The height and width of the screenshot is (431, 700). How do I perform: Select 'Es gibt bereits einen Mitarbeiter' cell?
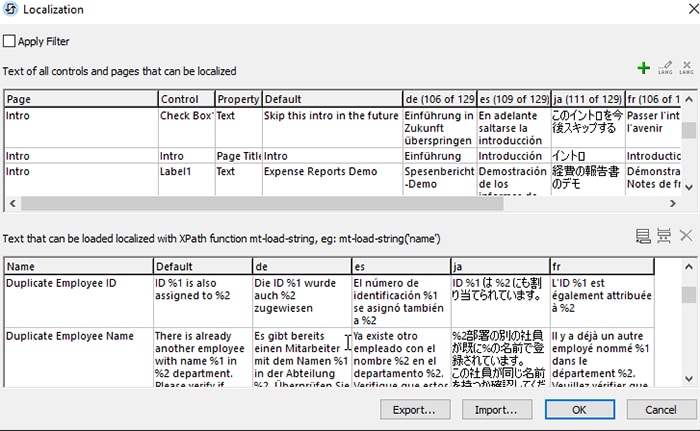302,357
